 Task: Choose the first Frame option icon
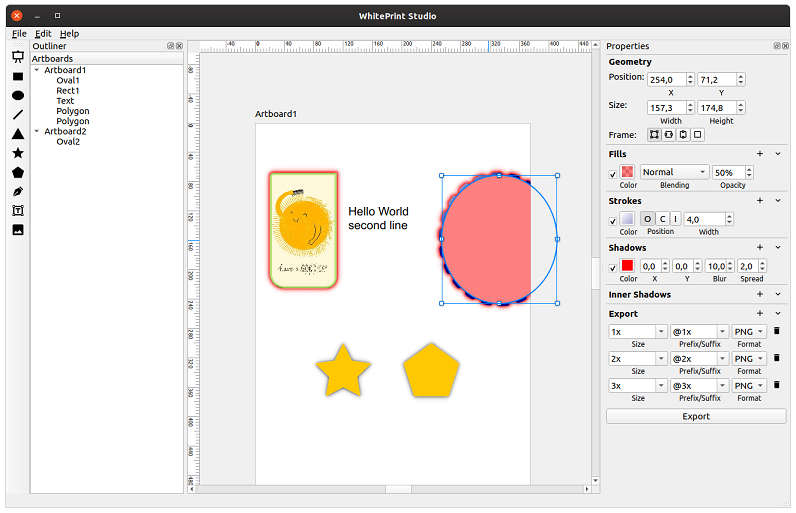[654, 134]
